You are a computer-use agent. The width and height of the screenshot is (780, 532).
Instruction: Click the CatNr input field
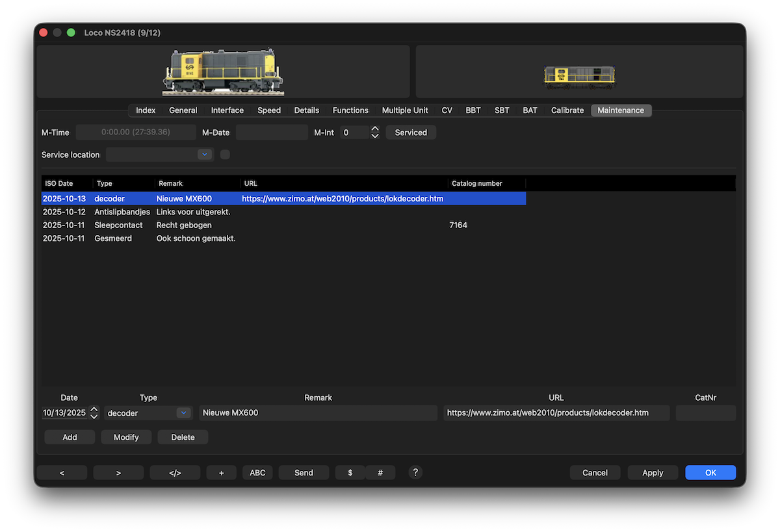705,413
